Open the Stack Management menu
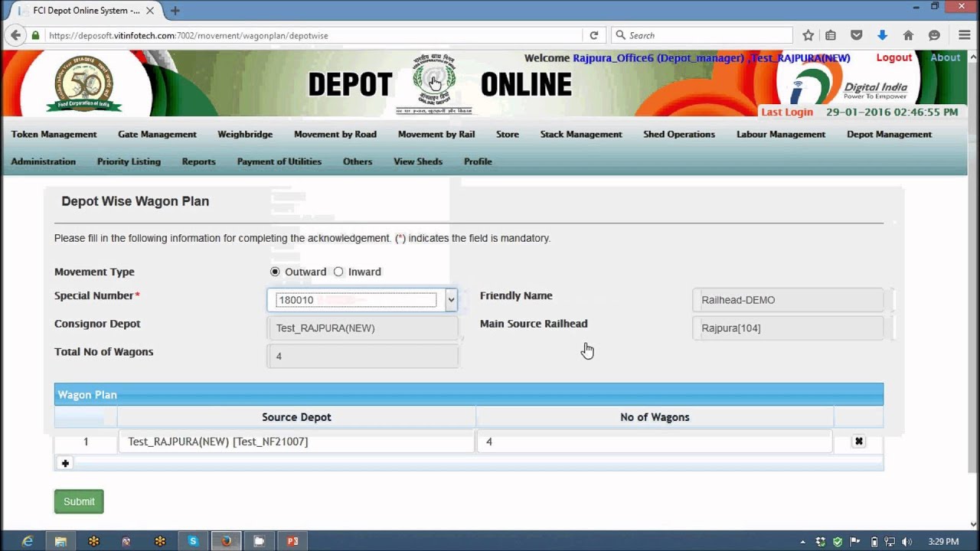 click(x=581, y=134)
